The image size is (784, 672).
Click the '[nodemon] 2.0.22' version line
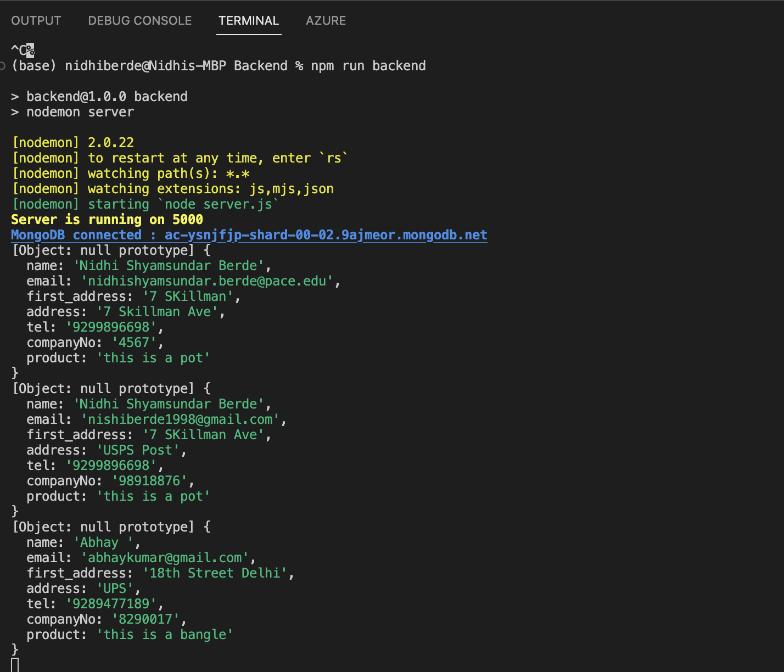[73, 143]
